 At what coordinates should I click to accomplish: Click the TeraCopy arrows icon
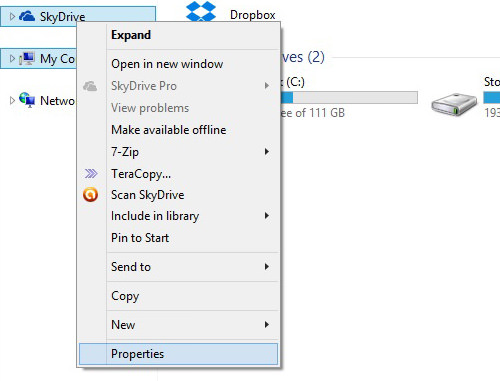click(91, 173)
